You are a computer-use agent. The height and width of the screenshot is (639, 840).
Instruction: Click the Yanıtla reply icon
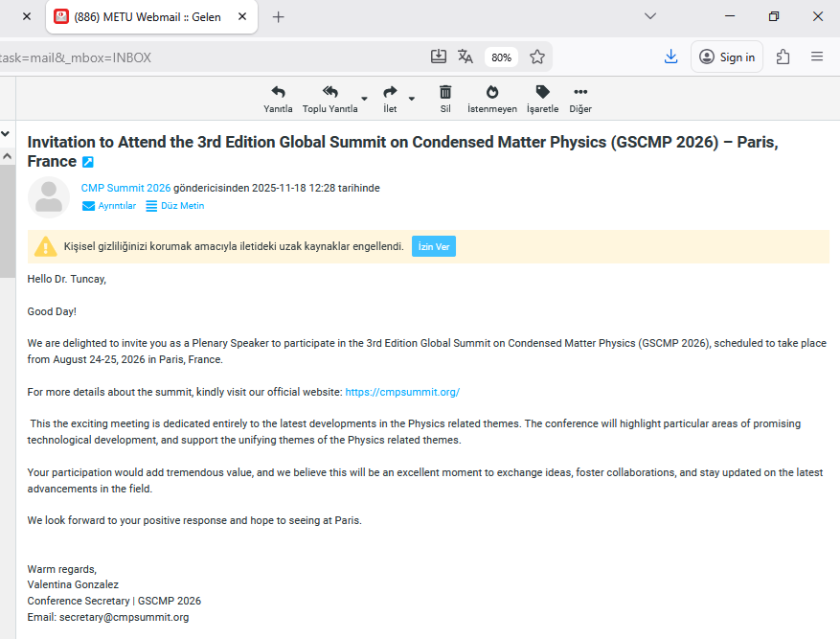point(278,92)
